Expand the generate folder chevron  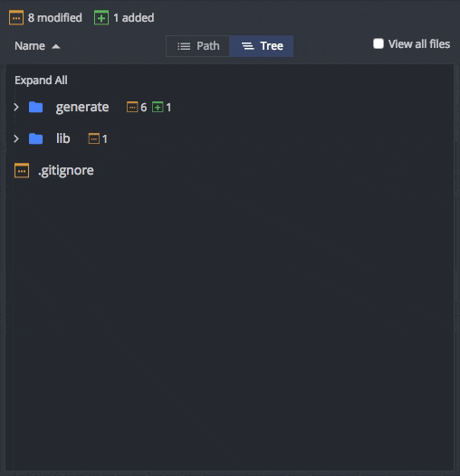coord(16,107)
